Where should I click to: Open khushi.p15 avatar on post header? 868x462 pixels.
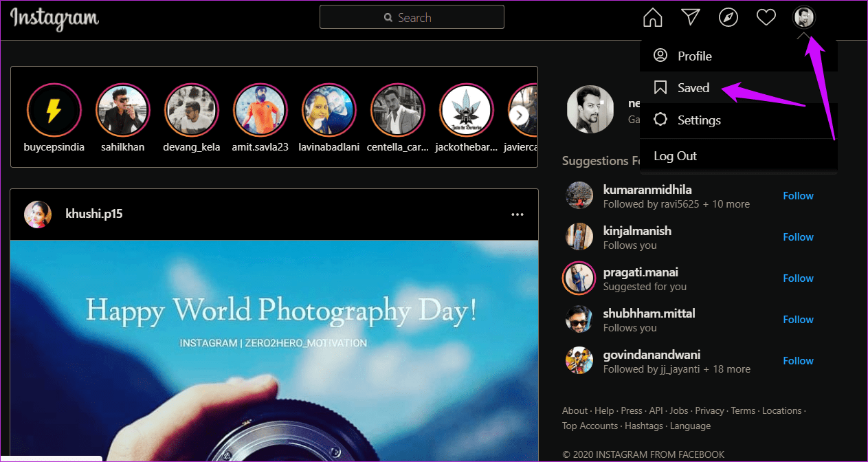click(x=38, y=214)
